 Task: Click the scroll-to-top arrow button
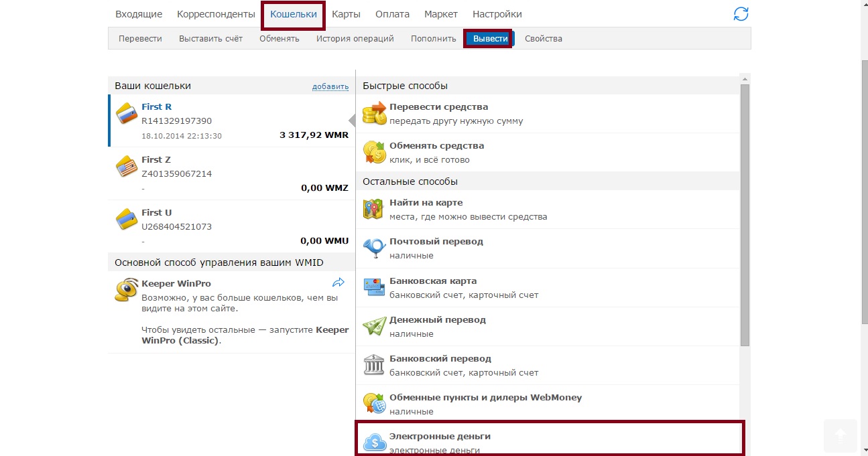click(x=840, y=435)
